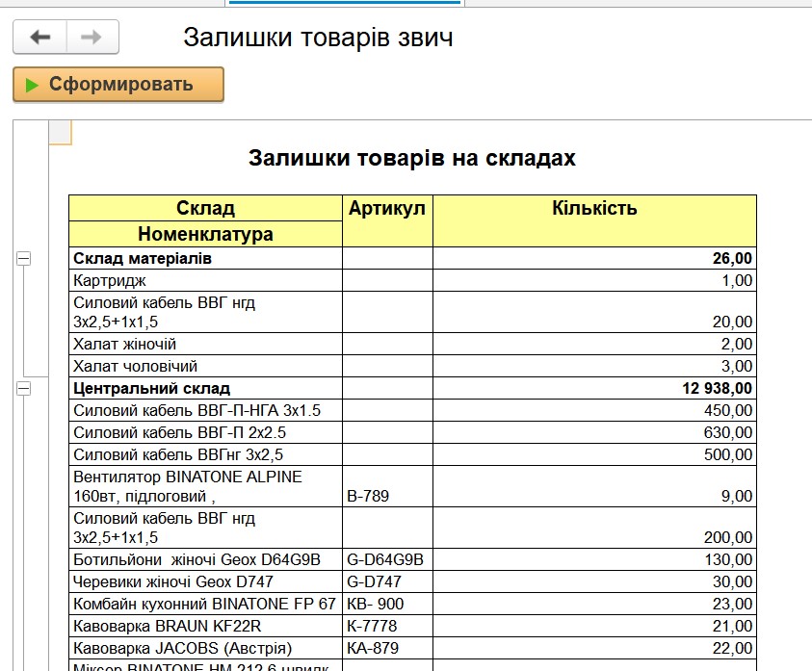Viewport: 812px width, 671px height.
Task: Click article code B-789
Action: point(368,496)
